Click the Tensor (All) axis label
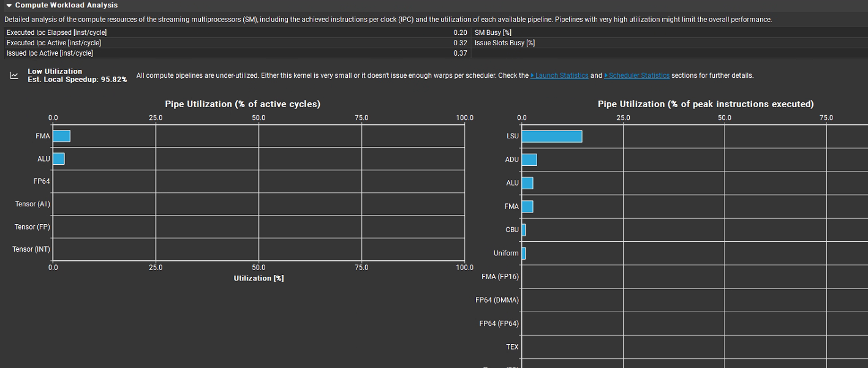The width and height of the screenshot is (868, 368). point(32,204)
